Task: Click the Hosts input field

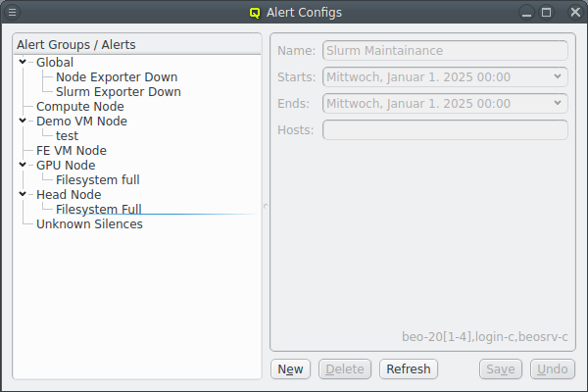Action: [445, 129]
